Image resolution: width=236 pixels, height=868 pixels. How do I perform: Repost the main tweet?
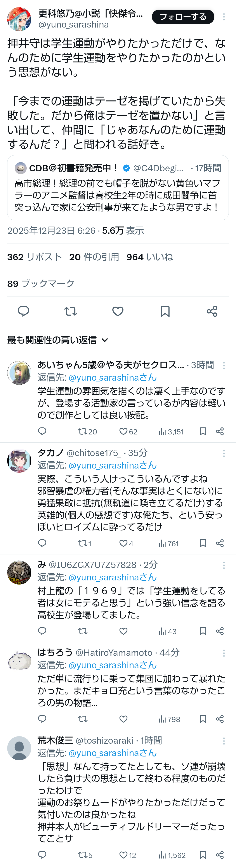[70, 311]
